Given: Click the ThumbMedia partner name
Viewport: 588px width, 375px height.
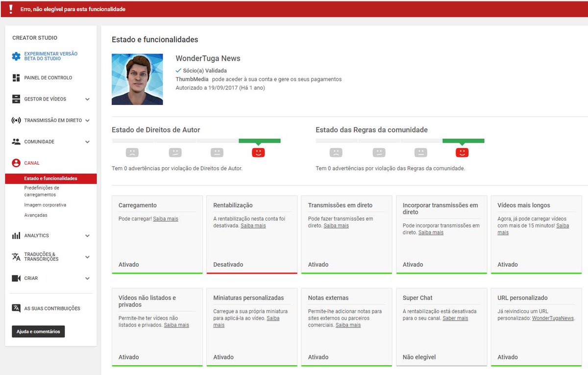Looking at the screenshot, I should [192, 79].
